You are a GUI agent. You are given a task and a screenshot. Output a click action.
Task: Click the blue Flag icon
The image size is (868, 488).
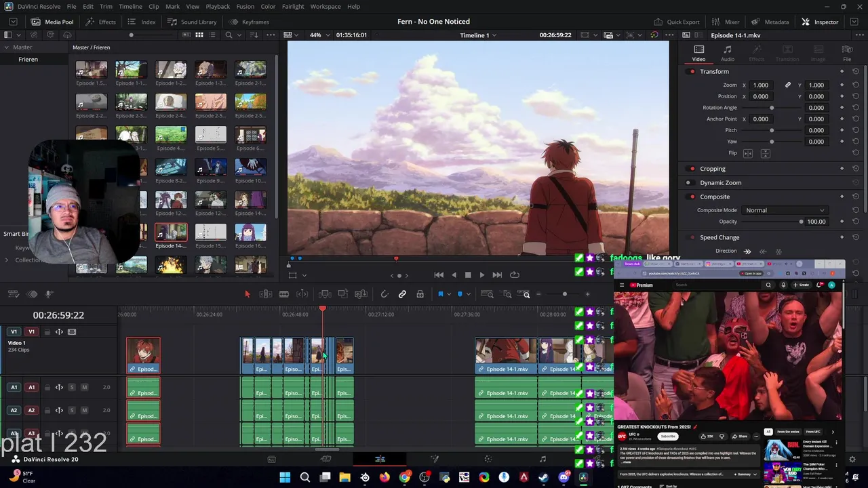[440, 294]
